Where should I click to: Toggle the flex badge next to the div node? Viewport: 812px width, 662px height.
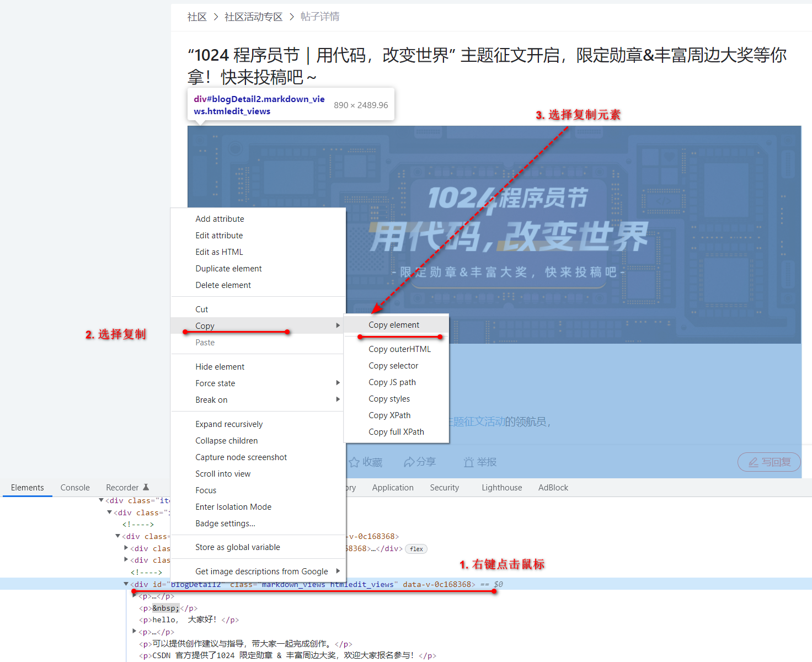coord(416,548)
